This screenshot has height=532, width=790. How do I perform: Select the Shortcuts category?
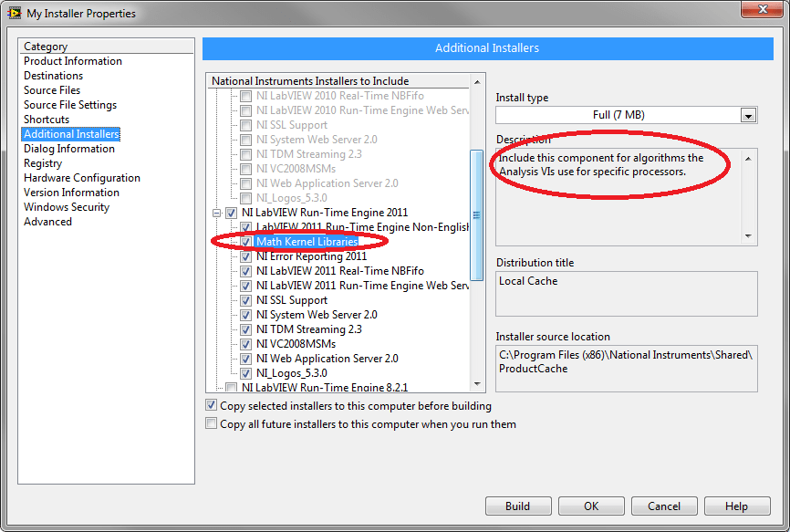click(x=47, y=120)
